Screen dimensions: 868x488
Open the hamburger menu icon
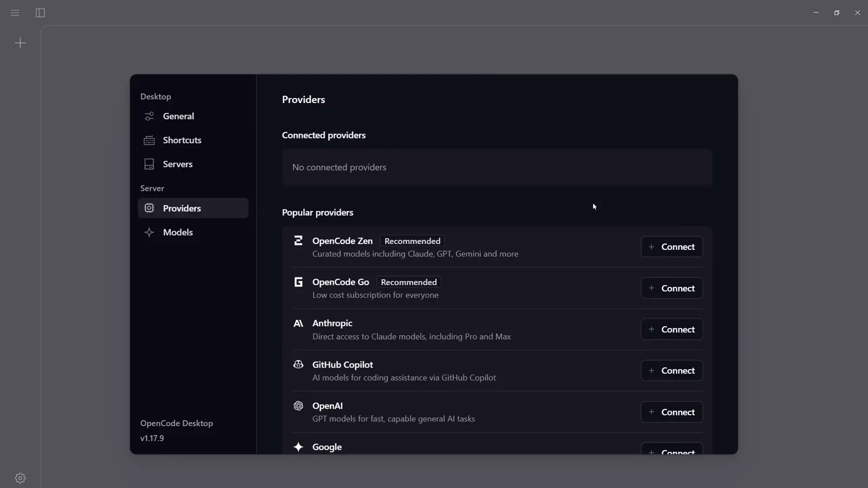[x=15, y=12]
